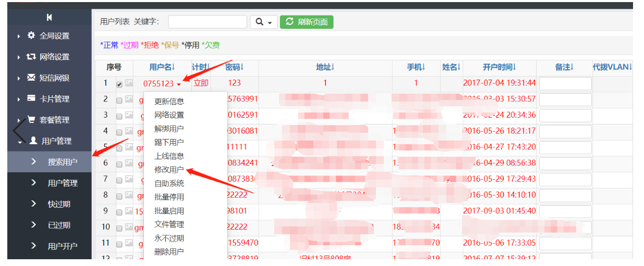Sort table by 开户时间 column header
This screenshot has width=644, height=266.
coord(499,67)
